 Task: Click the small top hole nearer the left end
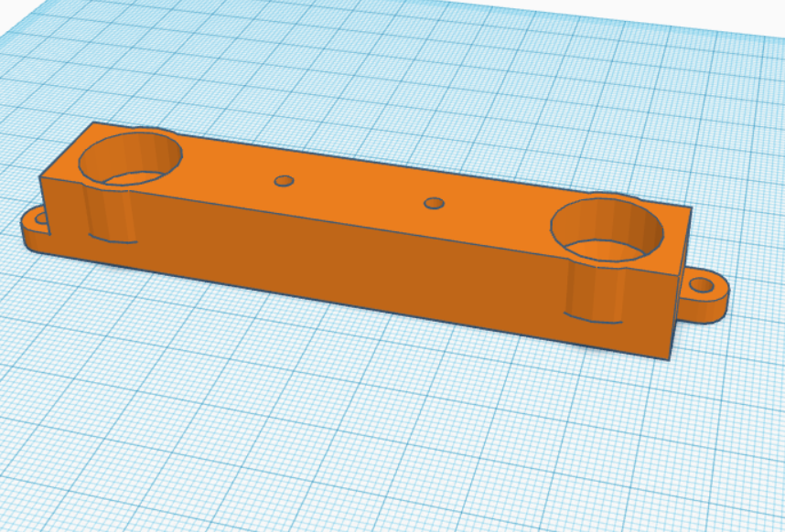[x=284, y=180]
